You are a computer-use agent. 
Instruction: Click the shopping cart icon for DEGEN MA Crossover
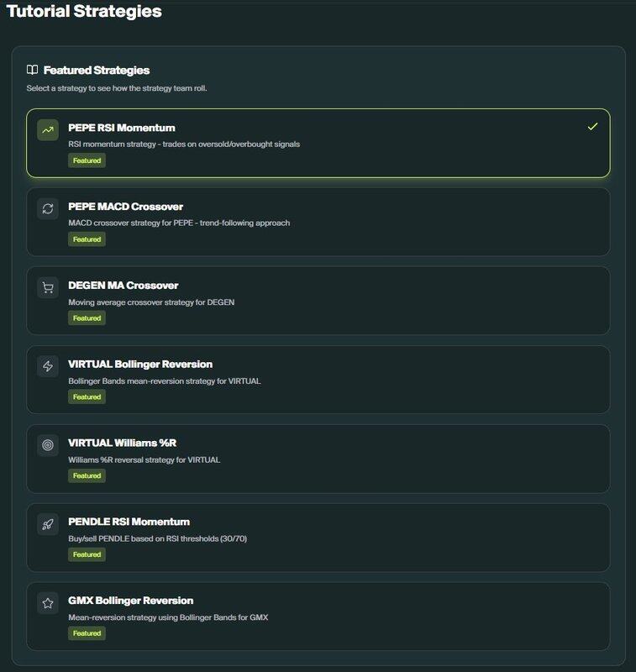pyautogui.click(x=48, y=287)
